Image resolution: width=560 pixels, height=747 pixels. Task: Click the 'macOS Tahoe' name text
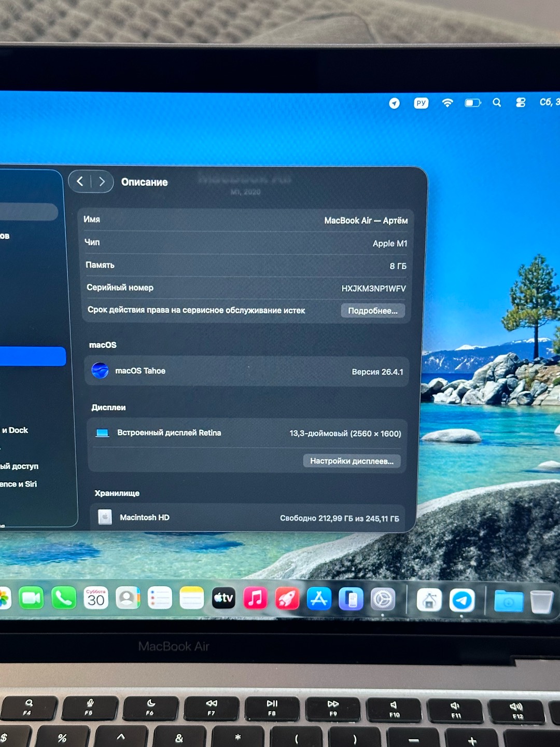click(x=141, y=371)
